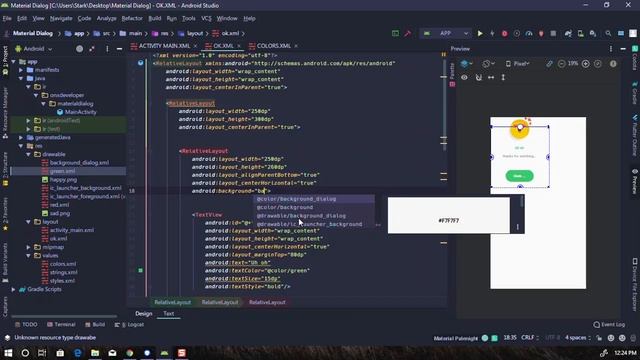Viewport: 640px width, 360px height.
Task: Open Preview panel options dots
Action: click(611, 49)
